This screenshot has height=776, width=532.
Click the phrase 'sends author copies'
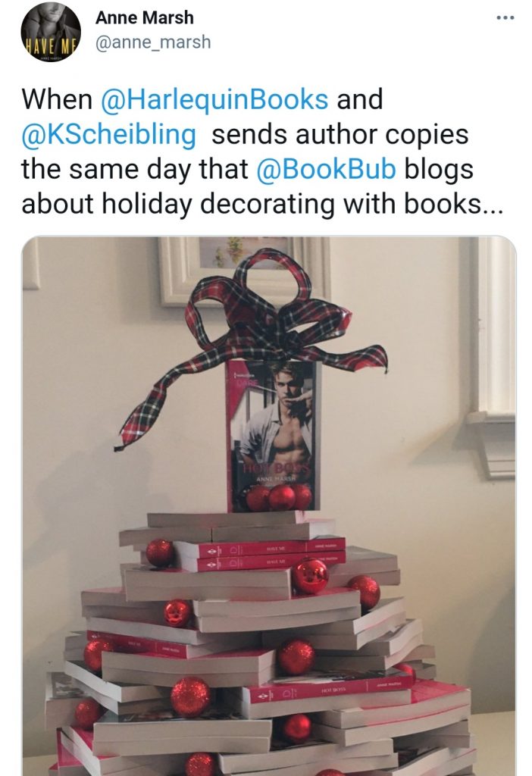340,135
